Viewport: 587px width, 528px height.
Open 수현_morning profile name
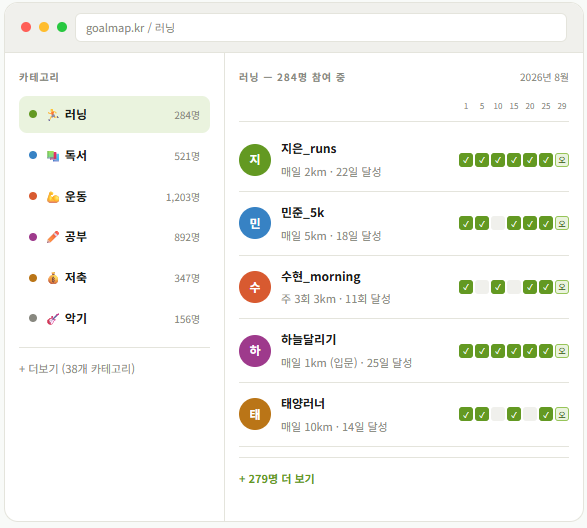(x=321, y=277)
